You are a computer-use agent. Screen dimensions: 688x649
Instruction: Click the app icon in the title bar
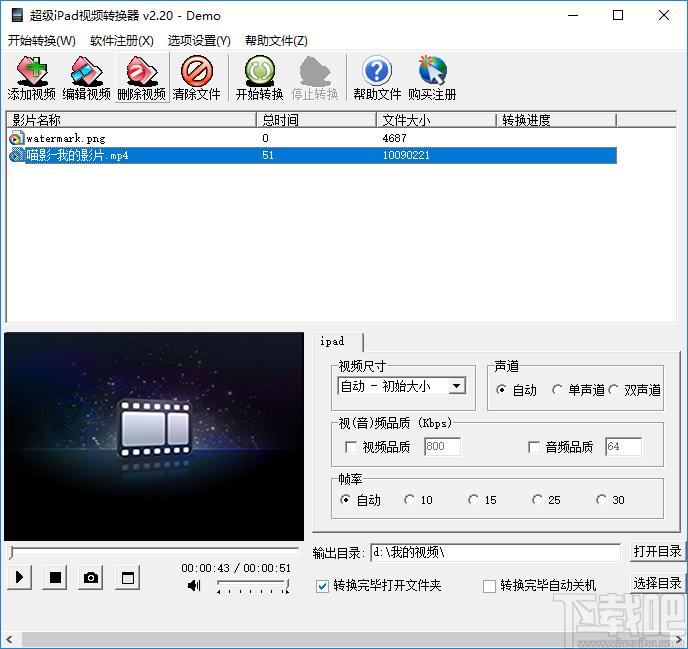(17, 15)
